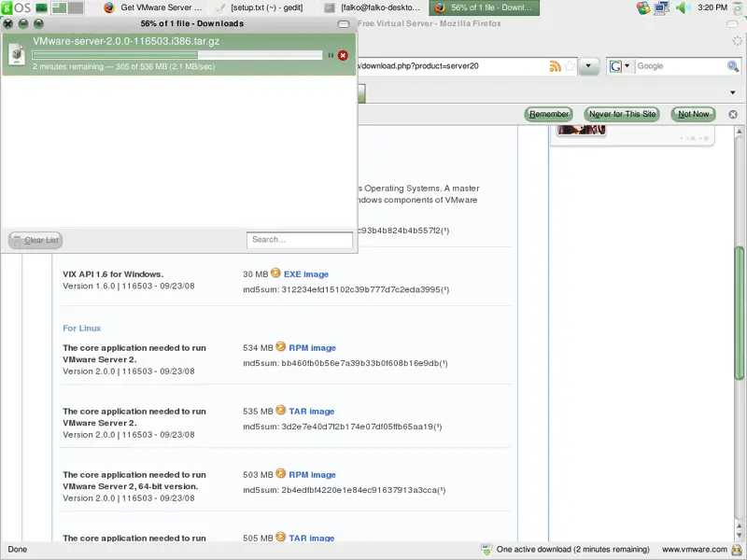Viewport: 747px width, 560px height.
Task: Click the network computers icon in tray
Action: pyautogui.click(x=662, y=7)
